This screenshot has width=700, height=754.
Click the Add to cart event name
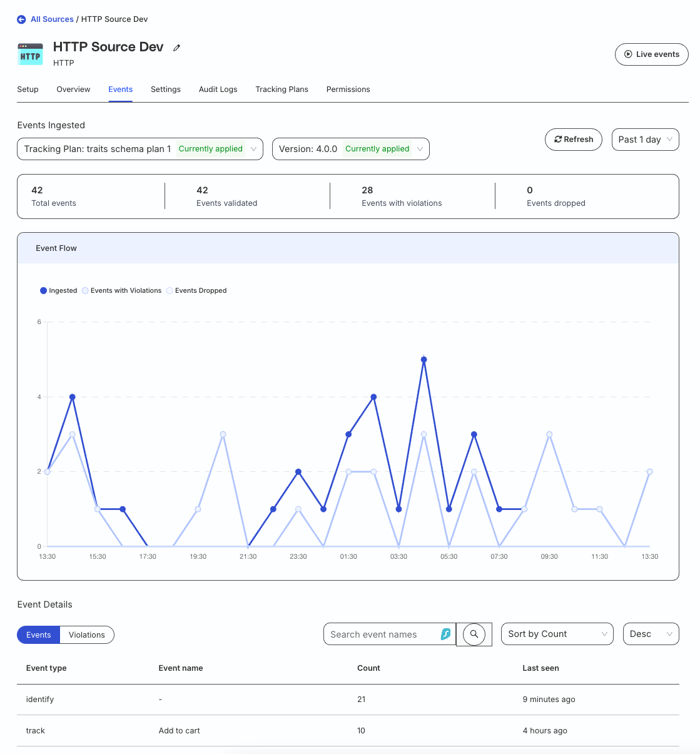click(x=180, y=731)
